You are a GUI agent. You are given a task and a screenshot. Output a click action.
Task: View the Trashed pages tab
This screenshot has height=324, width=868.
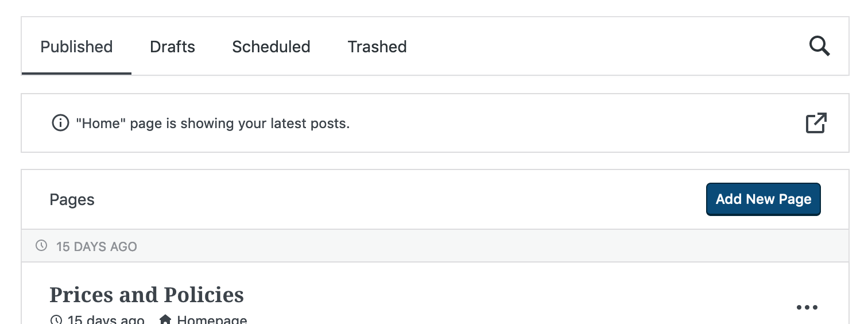click(x=377, y=47)
